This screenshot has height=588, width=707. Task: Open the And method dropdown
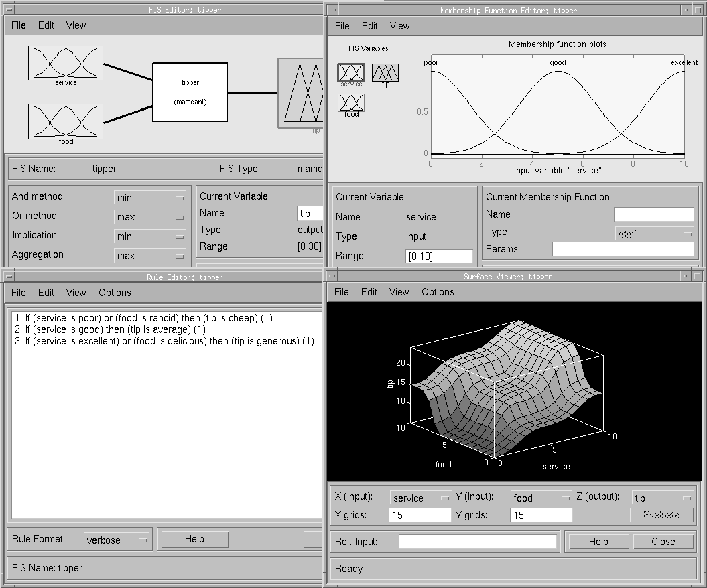[150, 198]
